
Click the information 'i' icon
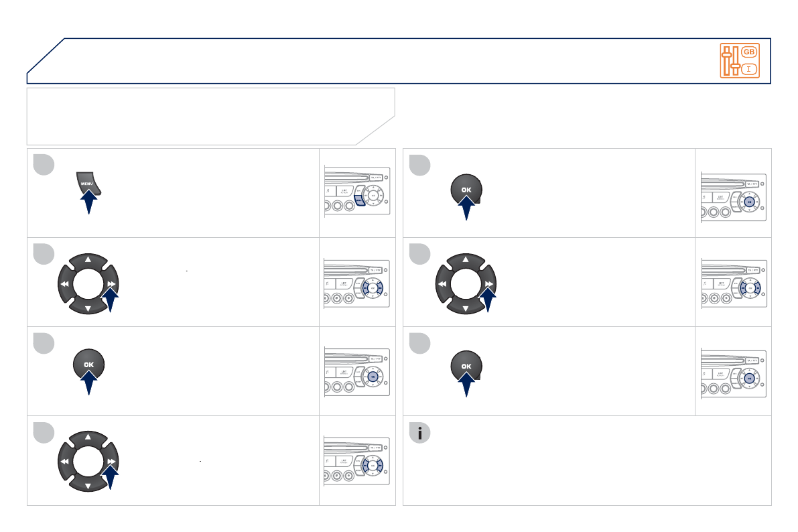tap(420, 433)
